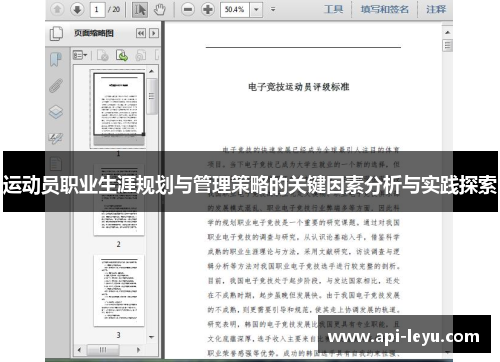Click the rotate pages thumbnail toolbar icon

point(141,55)
